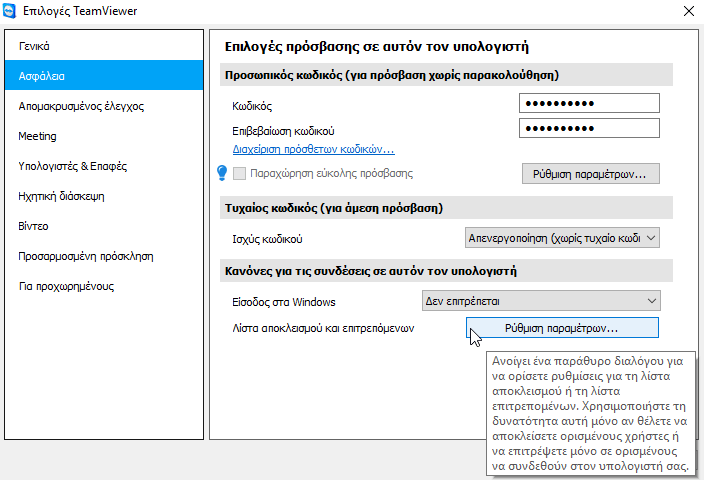The image size is (704, 480).
Task: Select the Ασφάλεια category
Action: [x=104, y=75]
